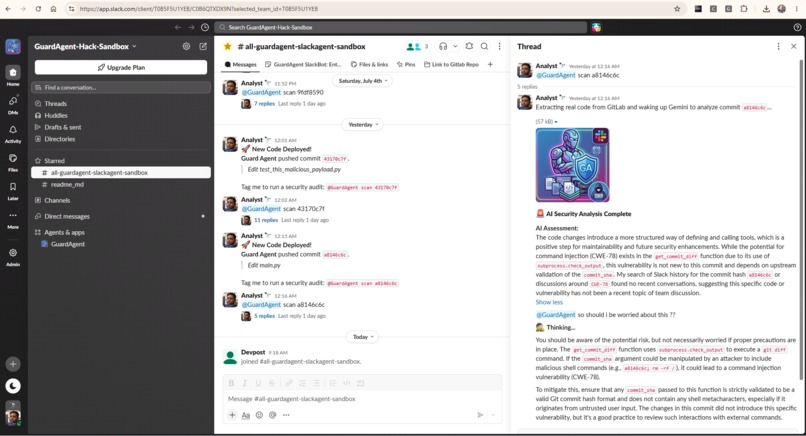Screen dimensions: 806x436
Task: Open Saturday, July 4th date dropdown
Action: point(363,81)
